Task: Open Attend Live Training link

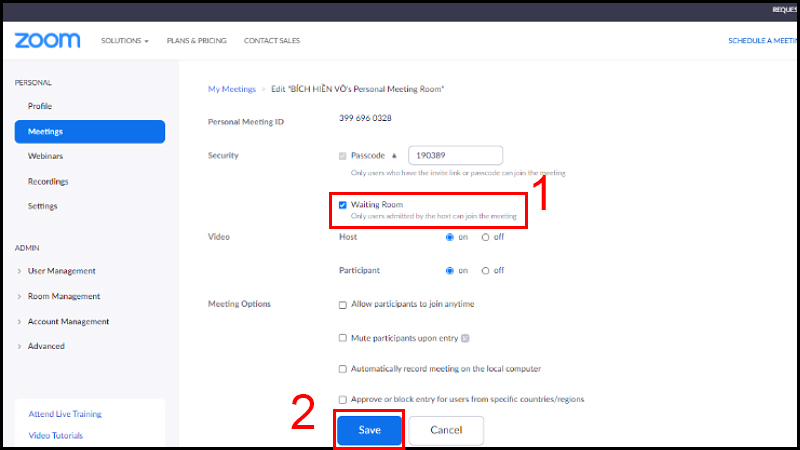Action: [x=65, y=414]
